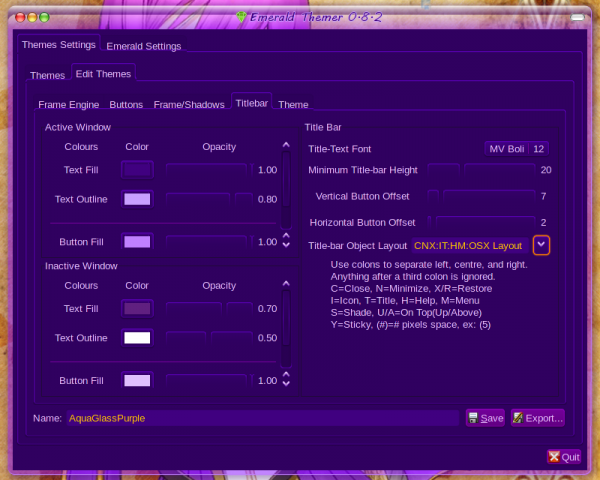Viewport: 600px width, 480px height.
Task: Switch to Frame Engine tab
Action: pyautogui.click(x=68, y=104)
